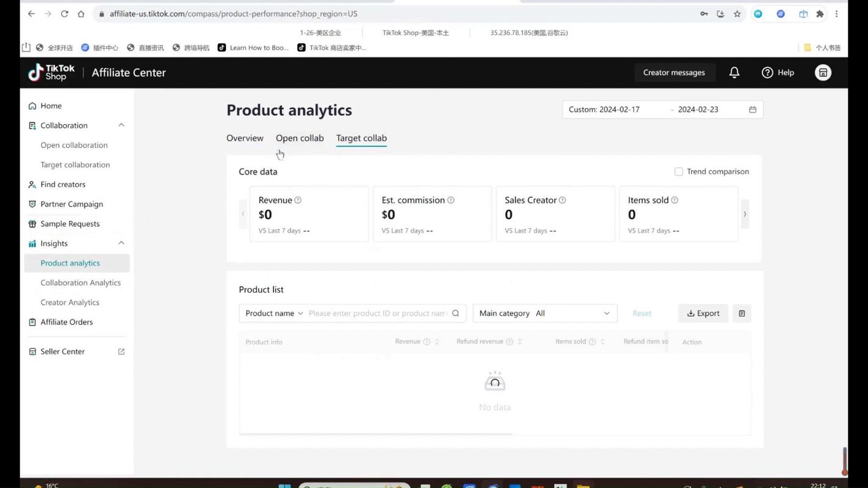The height and width of the screenshot is (488, 868).
Task: Enable the Trend comparison checkbox
Action: pyautogui.click(x=678, y=172)
